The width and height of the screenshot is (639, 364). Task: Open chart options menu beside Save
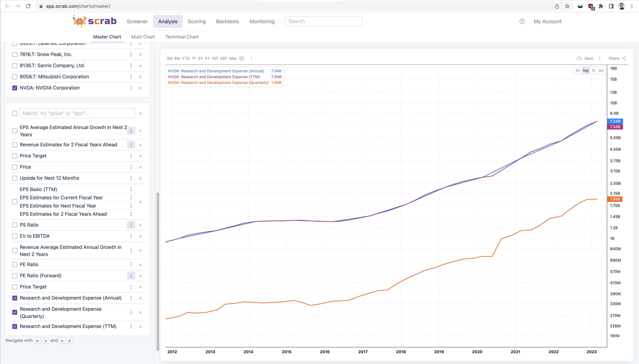pos(599,58)
